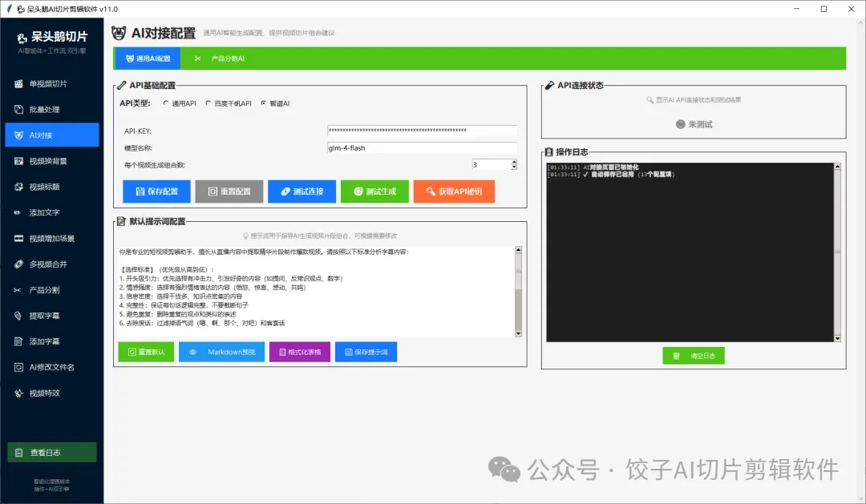
Task: Click the operation log scrollbar down arrow
Action: (837, 338)
